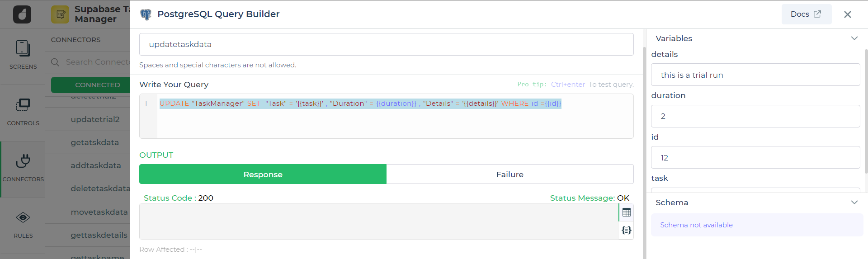Select the Connectors plug icon
Screen dimensions: 868x259
pyautogui.click(x=23, y=161)
